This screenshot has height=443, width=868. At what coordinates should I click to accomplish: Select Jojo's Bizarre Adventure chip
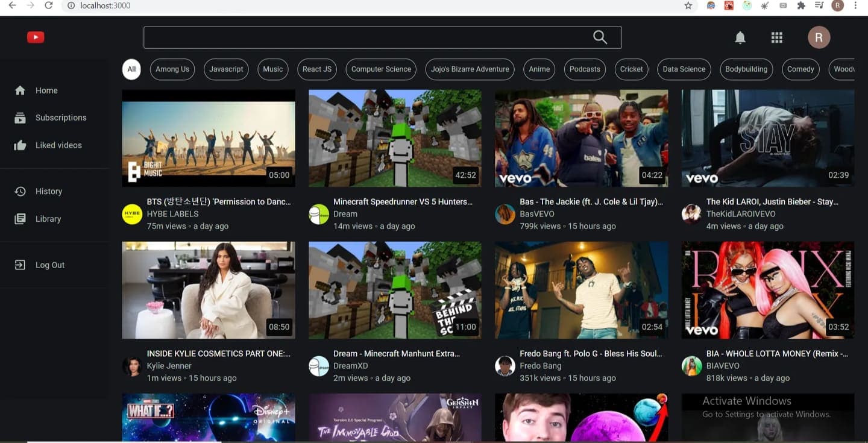click(470, 69)
